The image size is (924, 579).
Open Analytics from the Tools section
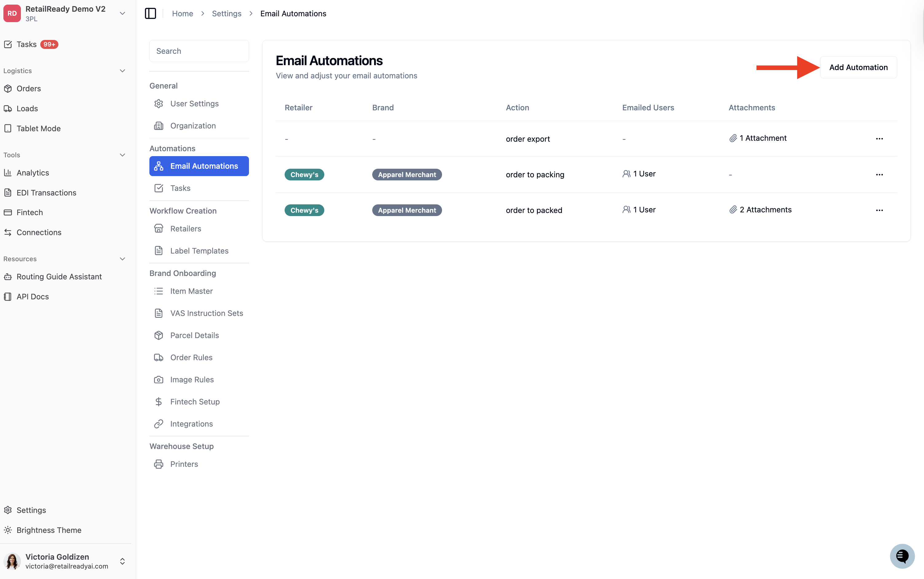(33, 173)
